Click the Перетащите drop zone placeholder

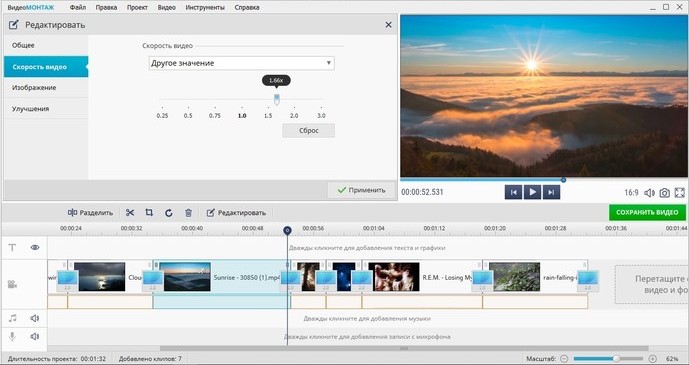pos(652,284)
